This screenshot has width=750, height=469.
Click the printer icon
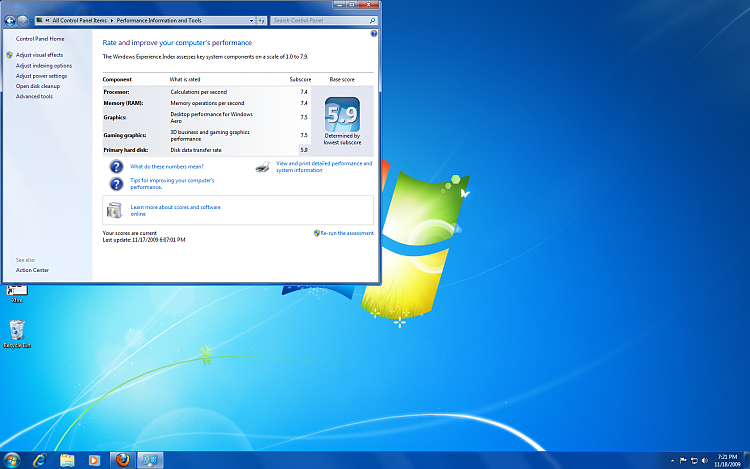[262, 167]
